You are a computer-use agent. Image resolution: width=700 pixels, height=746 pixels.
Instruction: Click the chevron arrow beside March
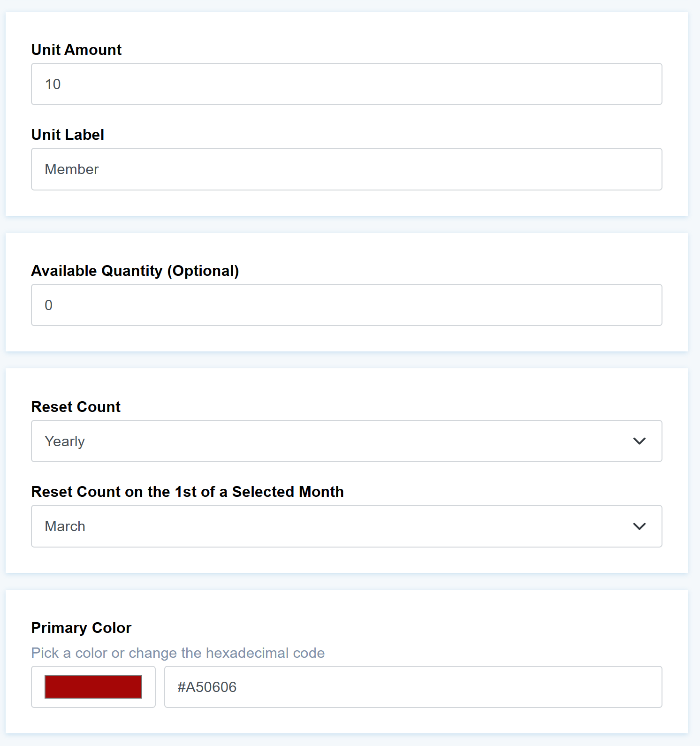pyautogui.click(x=639, y=526)
